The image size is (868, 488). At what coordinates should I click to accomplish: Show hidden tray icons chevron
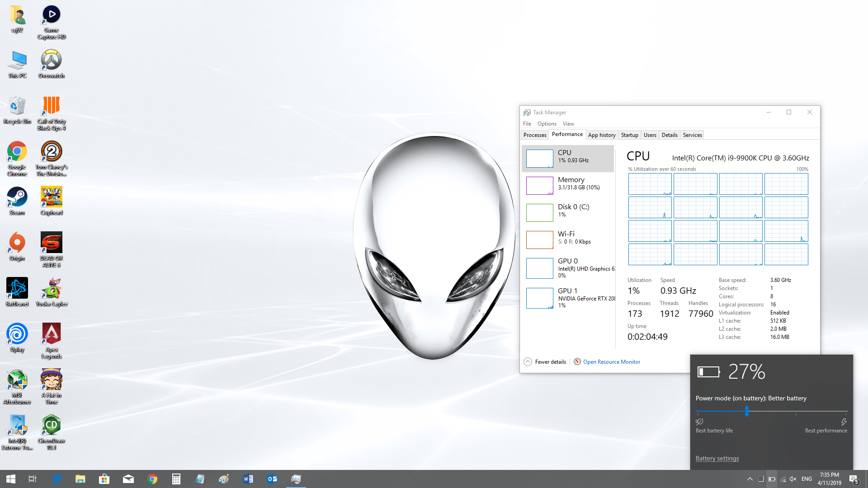pyautogui.click(x=750, y=479)
